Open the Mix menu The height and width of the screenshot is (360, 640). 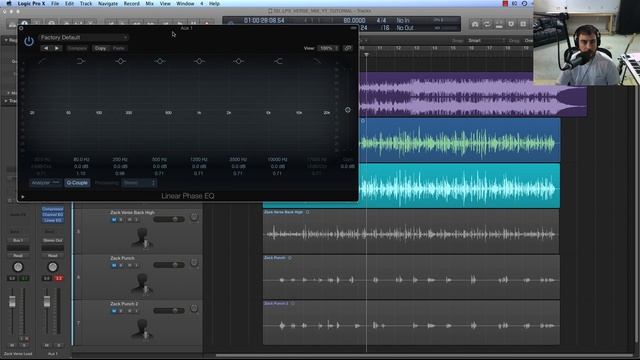pyautogui.click(x=150, y=3)
